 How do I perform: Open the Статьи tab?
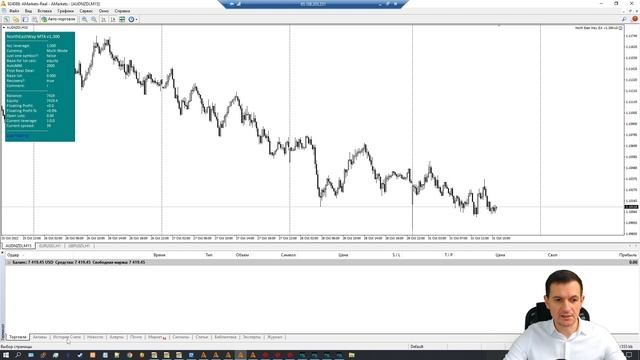(202, 337)
